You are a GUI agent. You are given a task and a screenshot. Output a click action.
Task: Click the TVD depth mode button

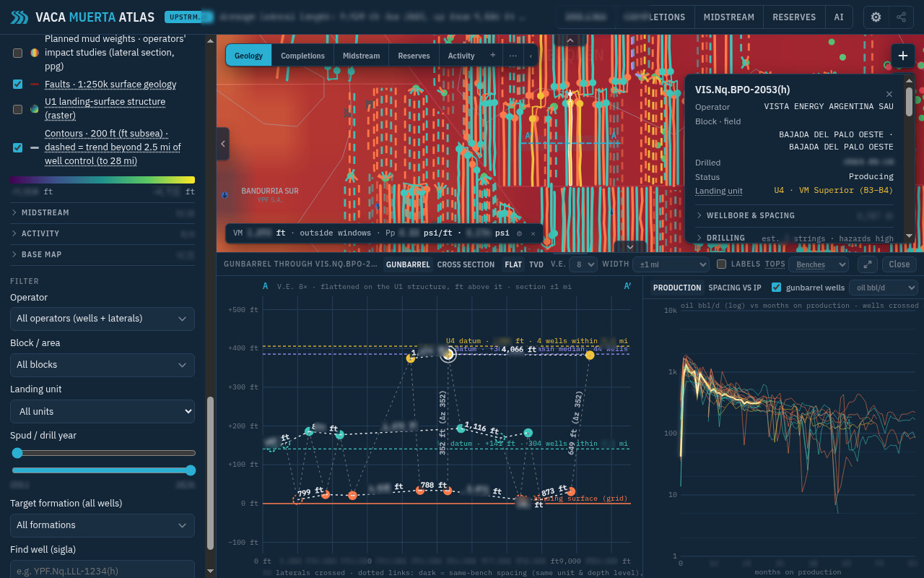[x=536, y=264]
